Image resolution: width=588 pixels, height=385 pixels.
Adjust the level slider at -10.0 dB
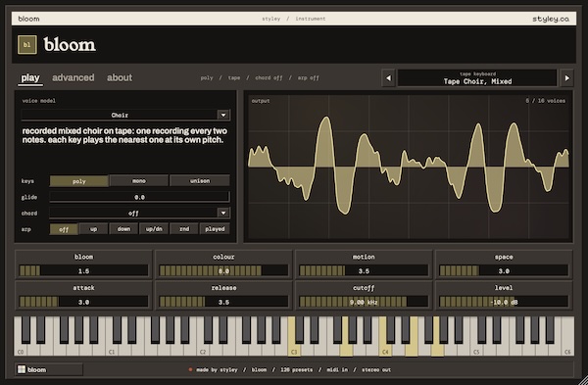pos(504,302)
